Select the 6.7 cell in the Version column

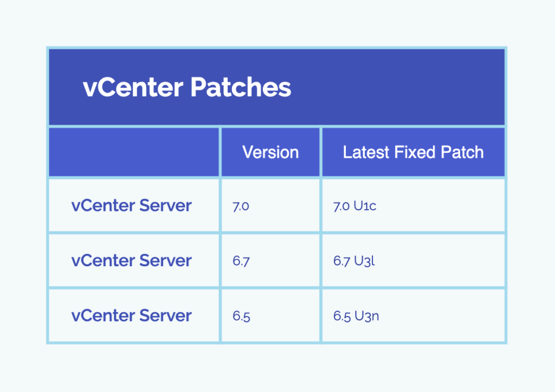[x=241, y=261]
